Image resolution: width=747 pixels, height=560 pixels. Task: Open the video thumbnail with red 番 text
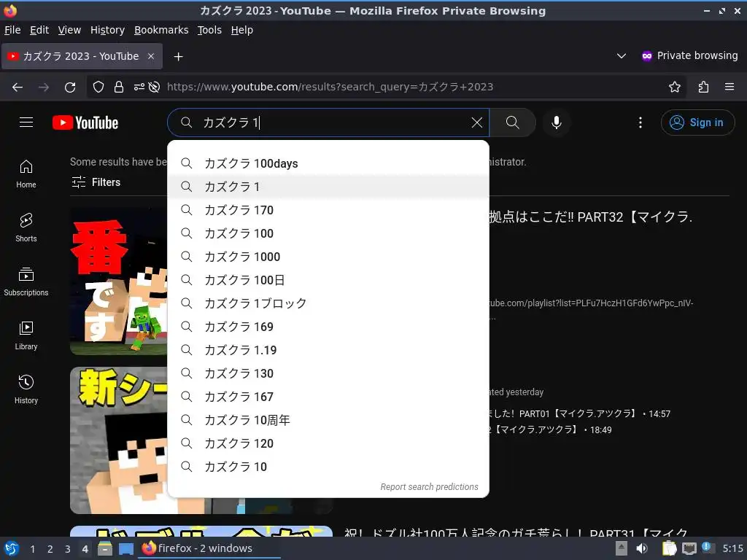point(119,281)
